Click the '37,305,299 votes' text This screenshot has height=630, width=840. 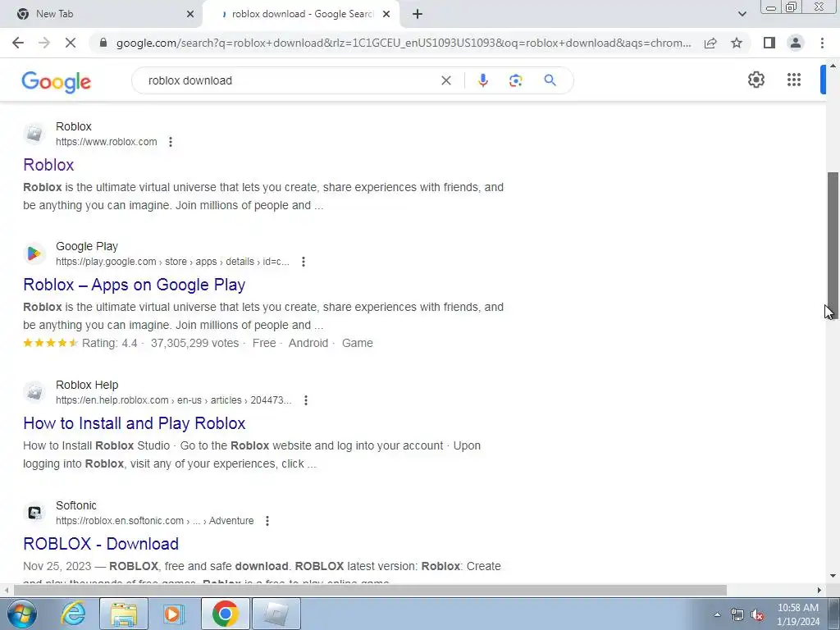195,343
